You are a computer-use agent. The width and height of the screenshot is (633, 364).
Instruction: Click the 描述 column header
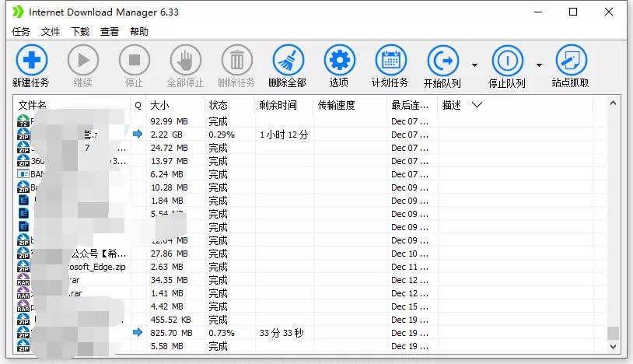pos(451,105)
